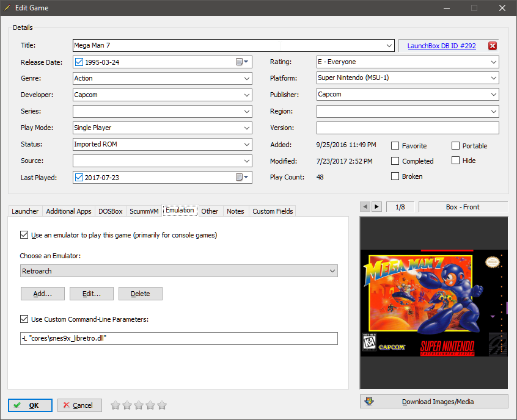Viewport: 517px width, 420px height.
Task: Click the Edit... emulator button
Action: pos(91,294)
